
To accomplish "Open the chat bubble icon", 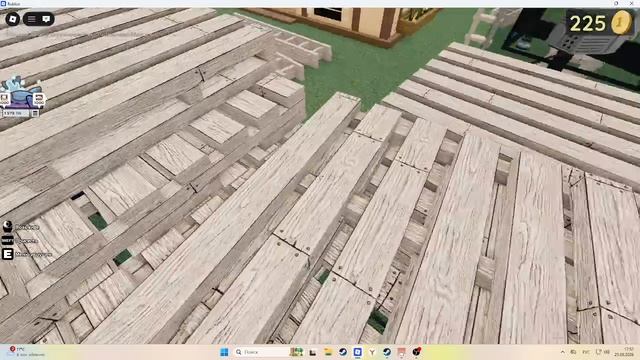I will (46, 19).
